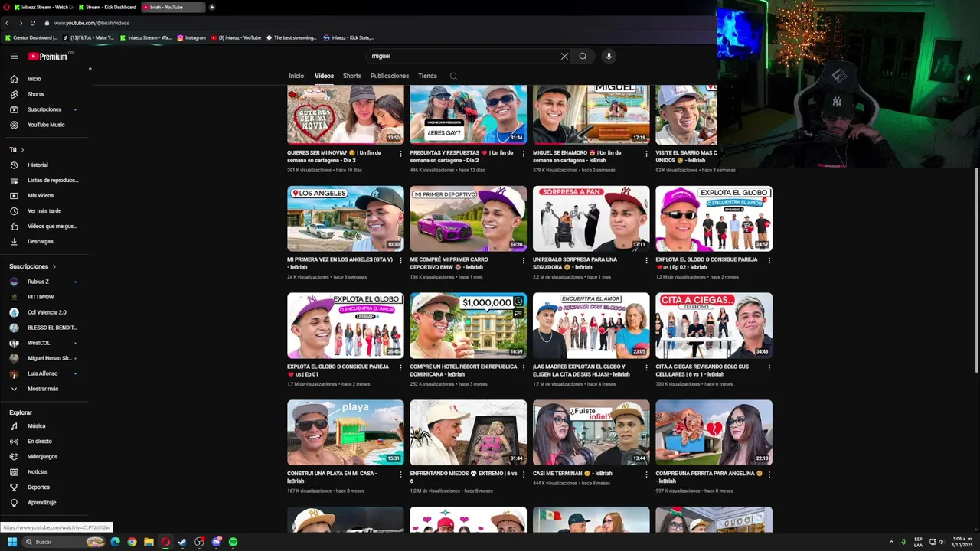Viewport: 980px width, 551px height.
Task: Open options menu for COMPRÉ UN HOTEL RESORT video
Action: (523, 367)
